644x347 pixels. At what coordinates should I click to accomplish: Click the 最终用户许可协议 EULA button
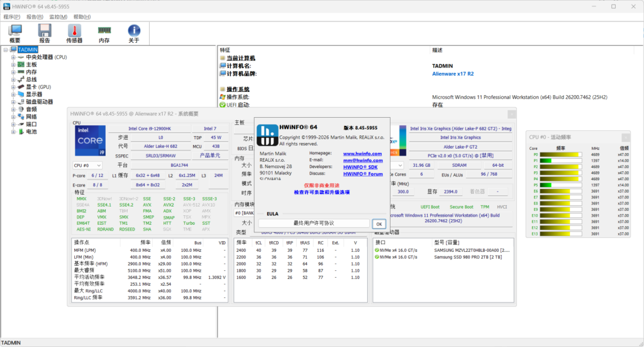(x=314, y=224)
